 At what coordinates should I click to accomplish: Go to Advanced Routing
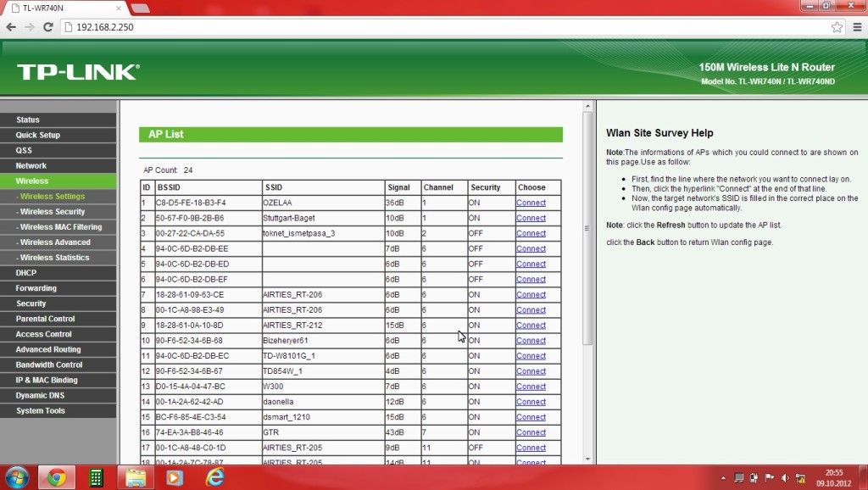pos(58,349)
